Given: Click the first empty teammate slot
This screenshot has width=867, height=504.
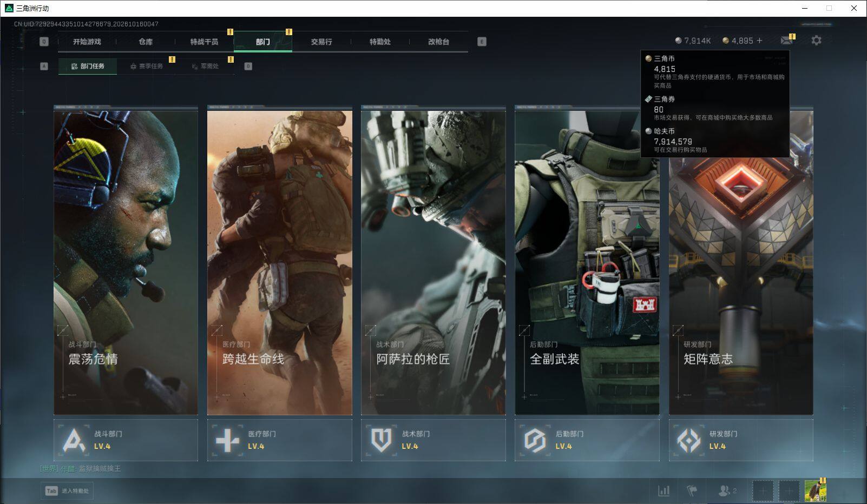Looking at the screenshot, I should coord(763,491).
